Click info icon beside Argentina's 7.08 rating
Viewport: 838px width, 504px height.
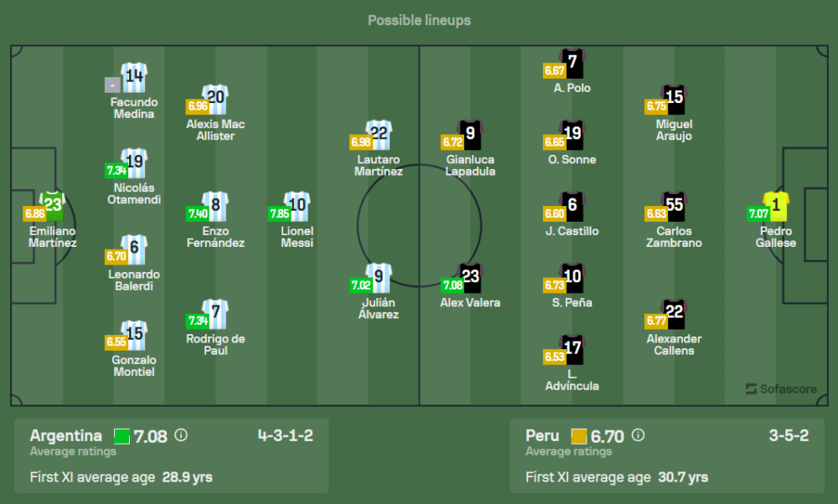181,435
